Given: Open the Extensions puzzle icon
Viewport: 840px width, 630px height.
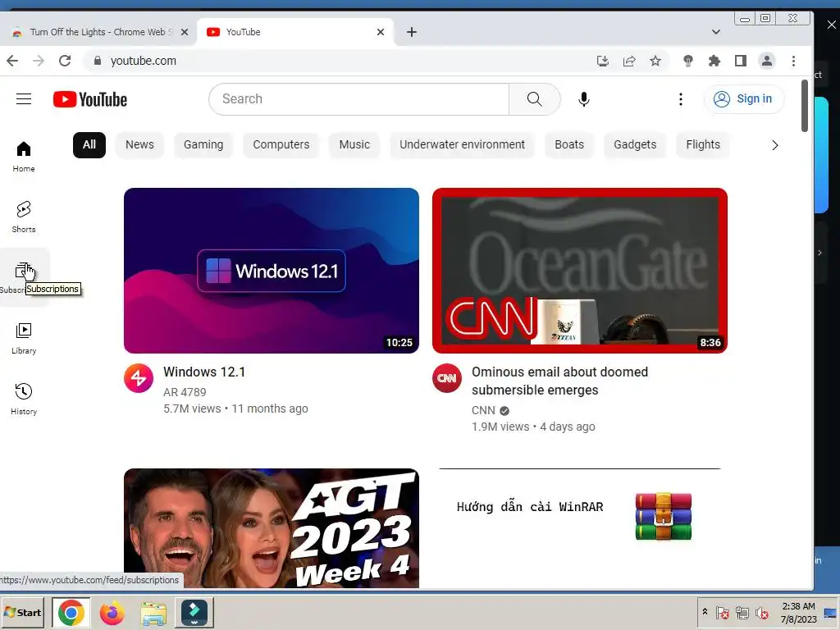Looking at the screenshot, I should click(x=714, y=61).
